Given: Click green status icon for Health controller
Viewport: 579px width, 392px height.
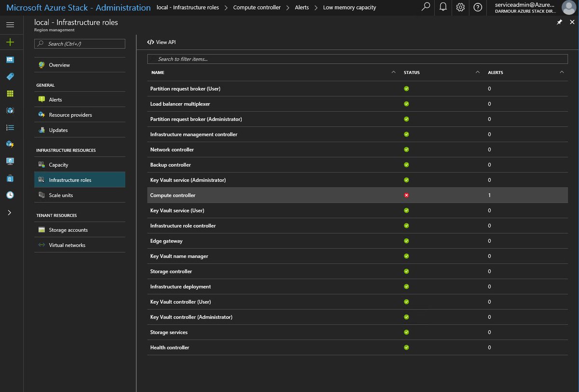Looking at the screenshot, I should 406,348.
